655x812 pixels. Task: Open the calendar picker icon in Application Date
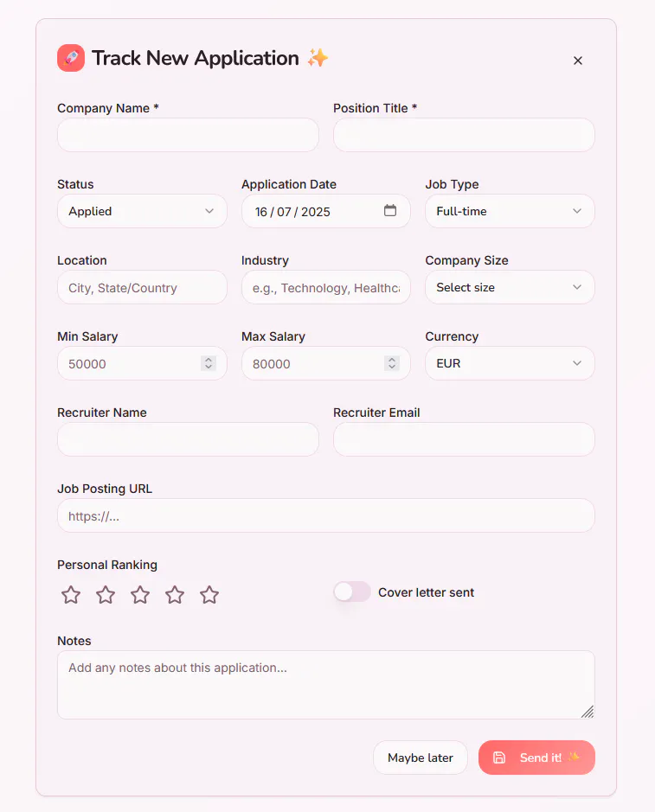click(x=390, y=210)
